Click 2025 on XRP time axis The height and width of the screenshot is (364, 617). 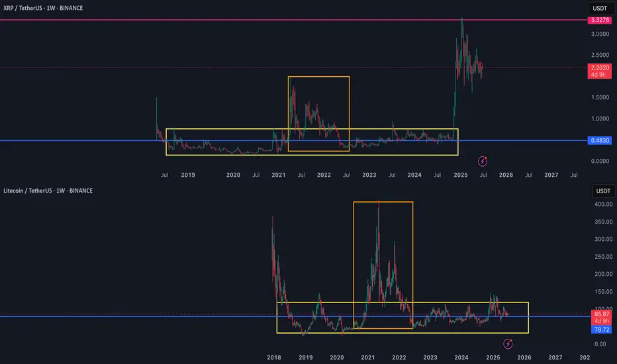click(460, 175)
